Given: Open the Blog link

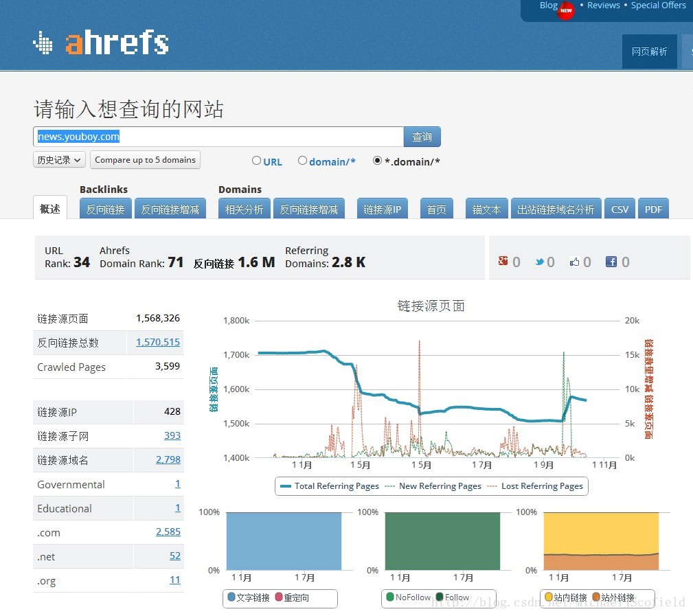Looking at the screenshot, I should click(x=549, y=5).
